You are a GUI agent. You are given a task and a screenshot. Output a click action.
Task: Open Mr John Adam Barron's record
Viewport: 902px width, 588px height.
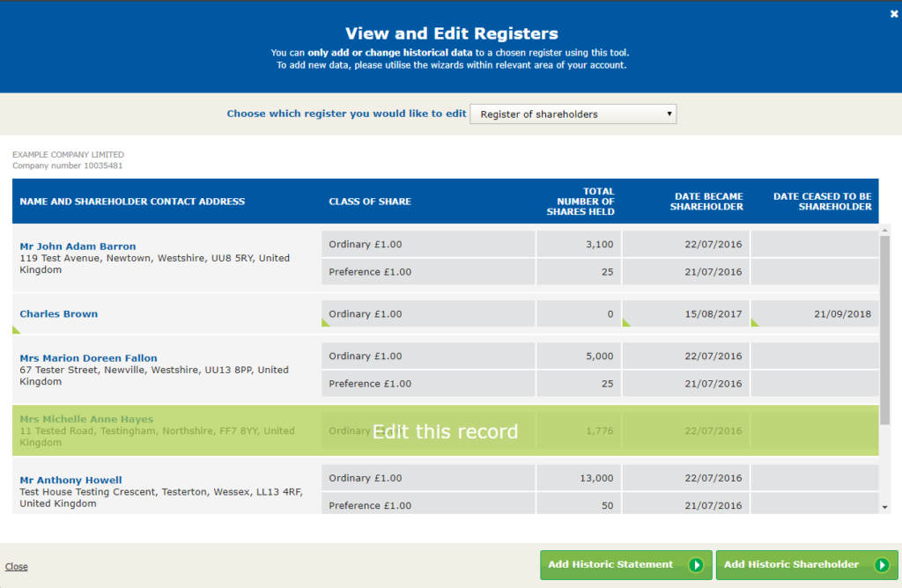tap(78, 246)
